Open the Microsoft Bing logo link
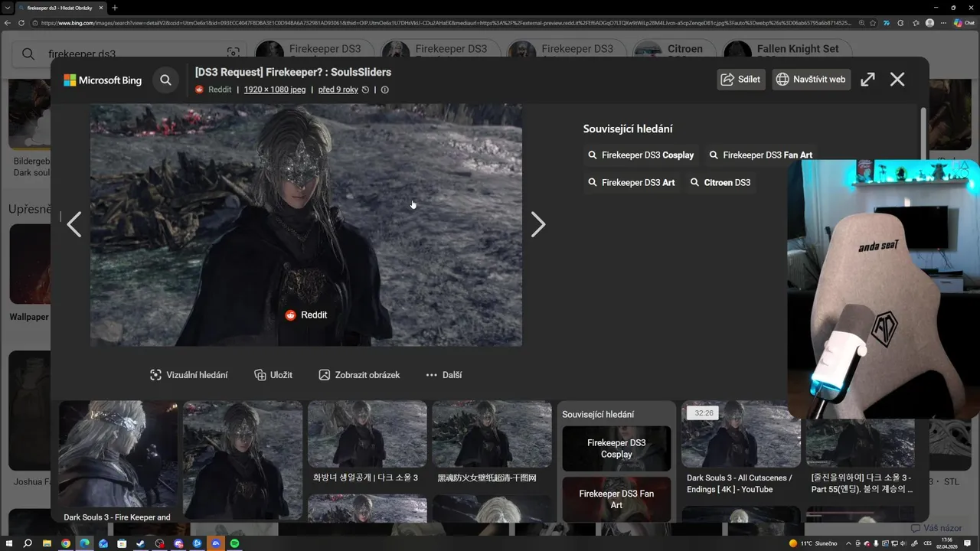The image size is (980, 551). pyautogui.click(x=103, y=80)
